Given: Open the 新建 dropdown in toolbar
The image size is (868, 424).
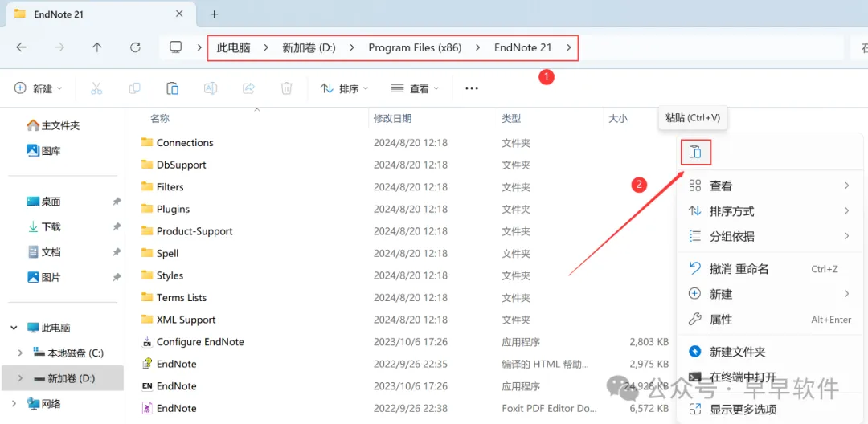Looking at the screenshot, I should click(39, 88).
